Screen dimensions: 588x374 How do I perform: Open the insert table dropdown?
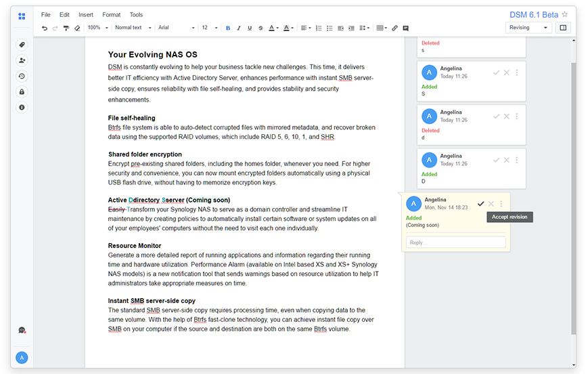(382, 28)
